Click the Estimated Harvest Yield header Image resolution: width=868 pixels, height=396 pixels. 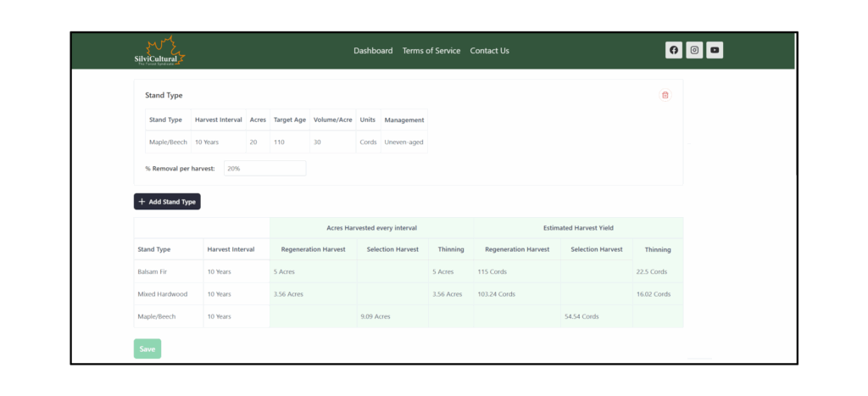pos(578,228)
